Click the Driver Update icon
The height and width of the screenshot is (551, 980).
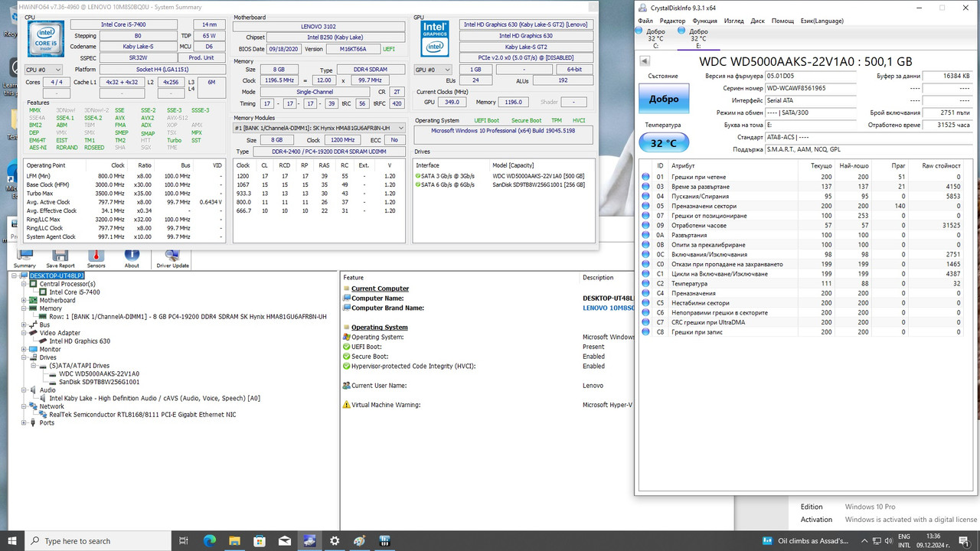(172, 256)
